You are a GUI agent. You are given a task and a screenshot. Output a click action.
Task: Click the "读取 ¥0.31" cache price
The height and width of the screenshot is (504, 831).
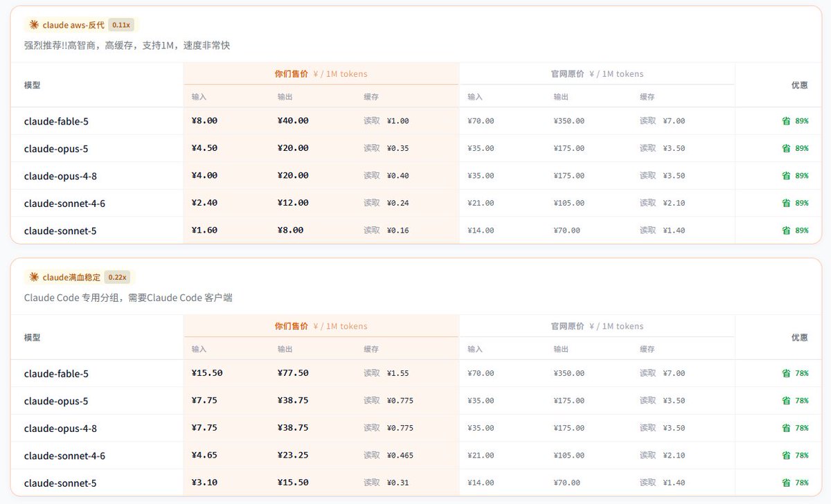point(386,483)
